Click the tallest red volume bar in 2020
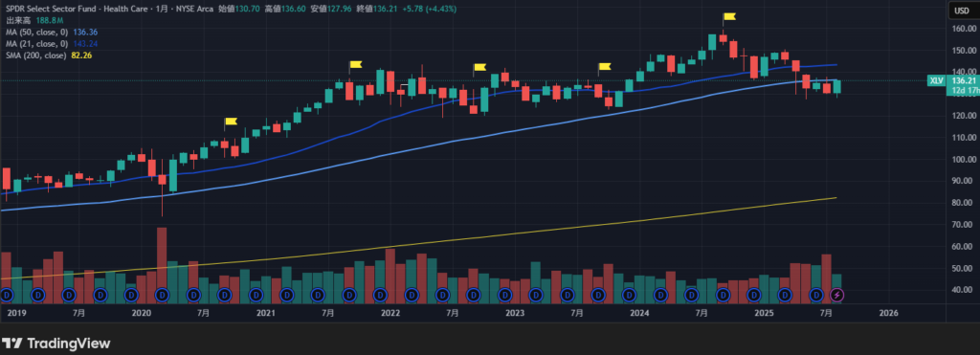This screenshot has height=355, width=980. pos(162,265)
